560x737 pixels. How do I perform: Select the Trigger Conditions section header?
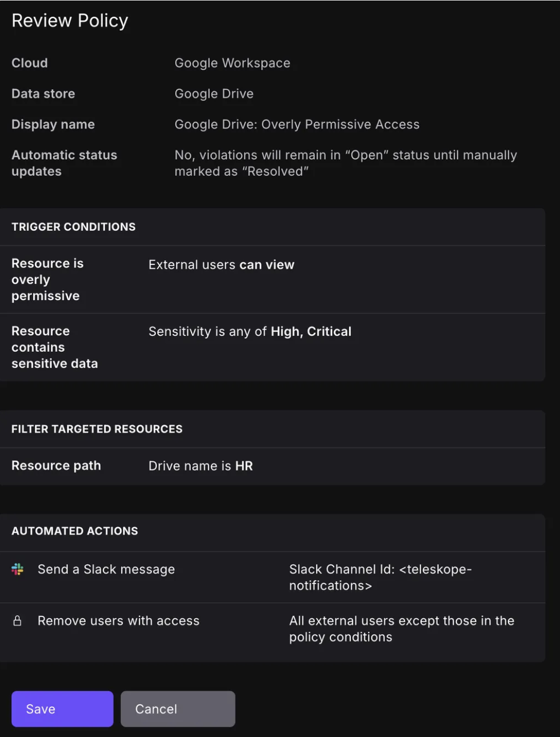pyautogui.click(x=74, y=227)
